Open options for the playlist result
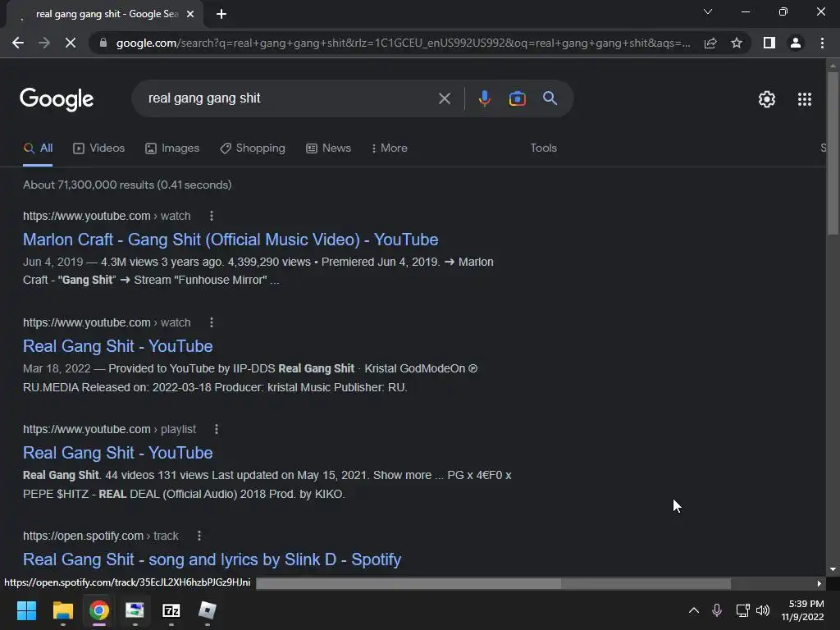 click(217, 429)
